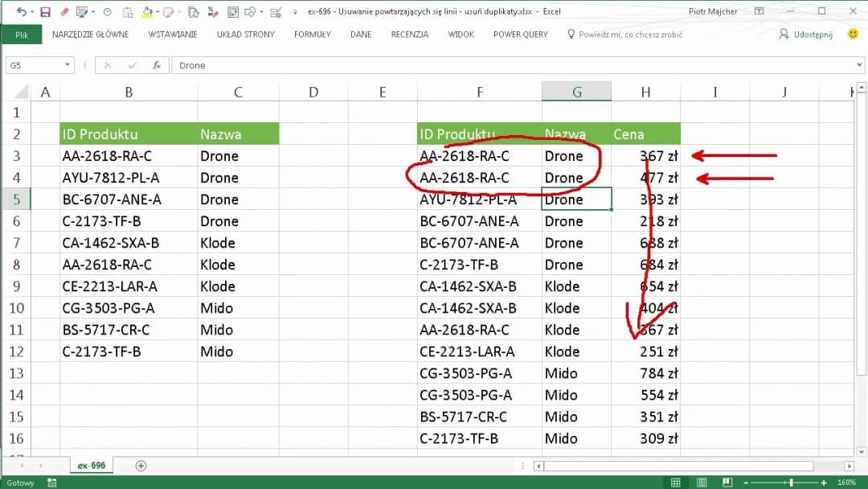Switch to Normal view icon in status bar

coord(676,482)
